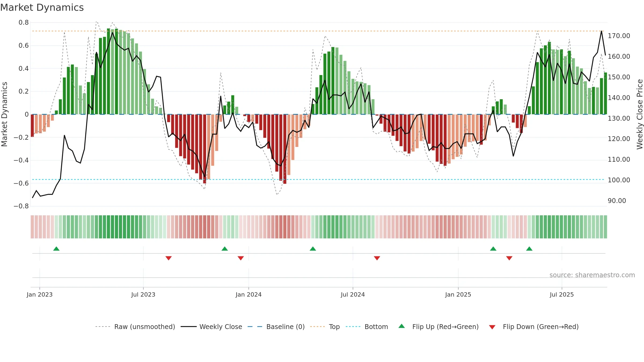The width and height of the screenshot is (644, 362).
Task: Click the 170.00 price axis label
Action: [619, 36]
